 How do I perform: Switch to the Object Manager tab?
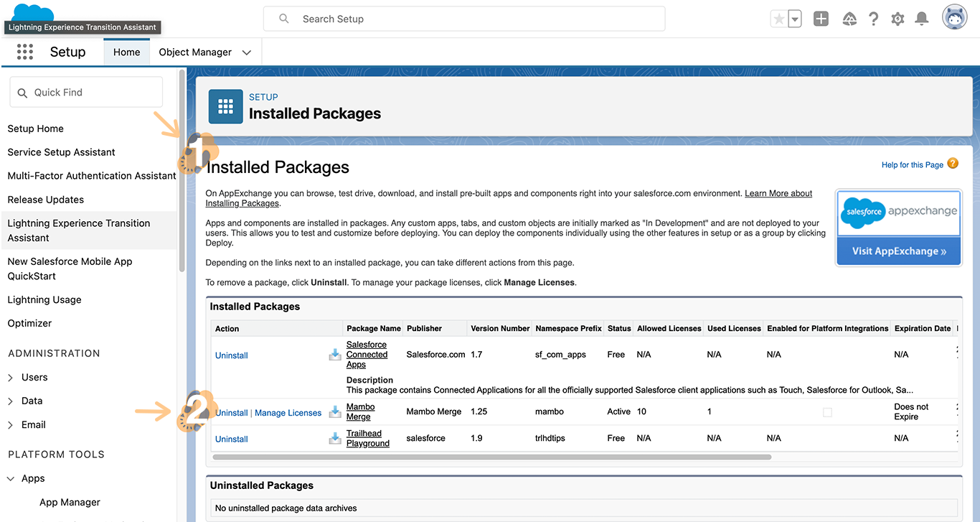[x=195, y=52]
